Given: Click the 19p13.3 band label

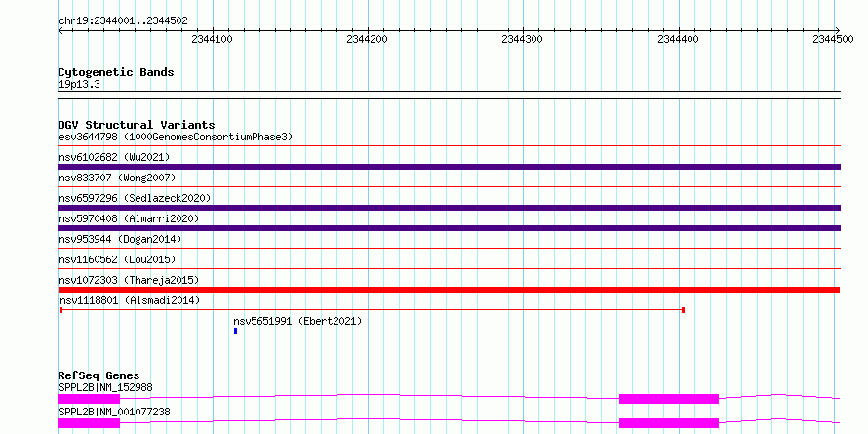Looking at the screenshot, I should (x=79, y=85).
